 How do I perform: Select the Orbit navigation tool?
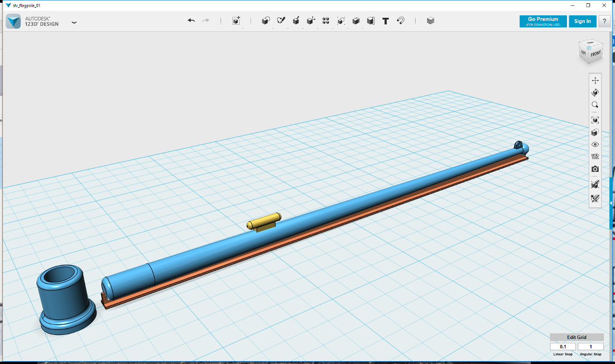click(x=595, y=92)
